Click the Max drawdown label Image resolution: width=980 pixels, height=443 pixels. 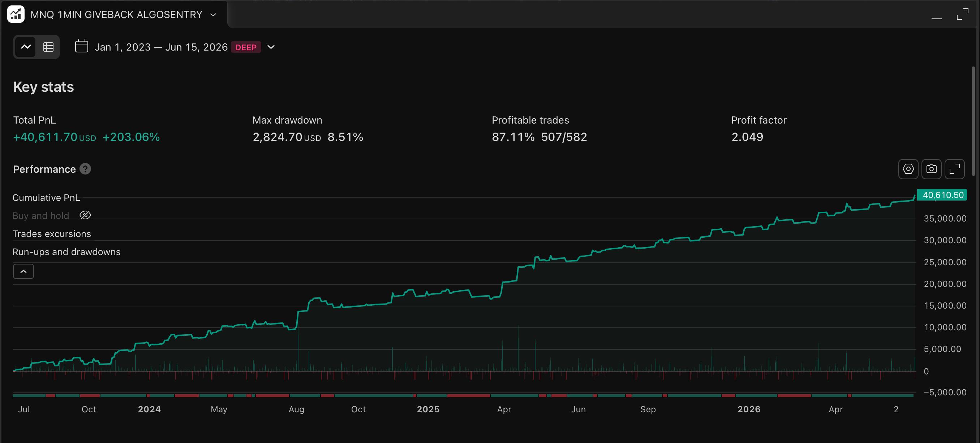click(x=287, y=120)
